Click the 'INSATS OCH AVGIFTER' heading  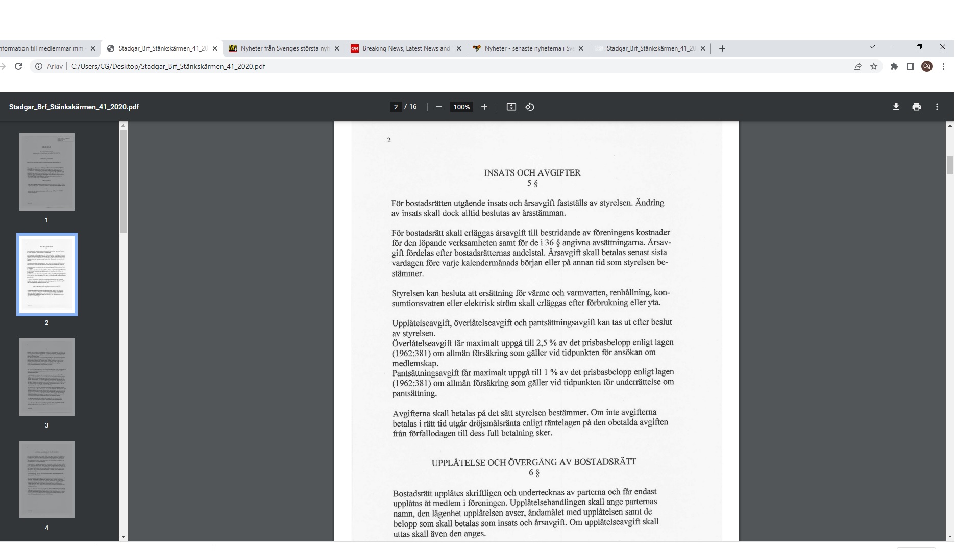click(532, 172)
